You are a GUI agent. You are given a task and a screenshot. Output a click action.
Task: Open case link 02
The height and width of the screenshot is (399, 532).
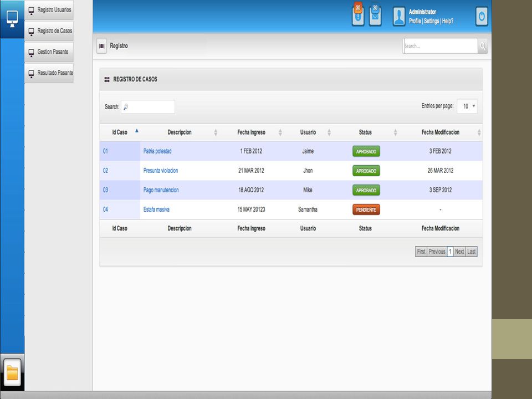[x=105, y=171]
